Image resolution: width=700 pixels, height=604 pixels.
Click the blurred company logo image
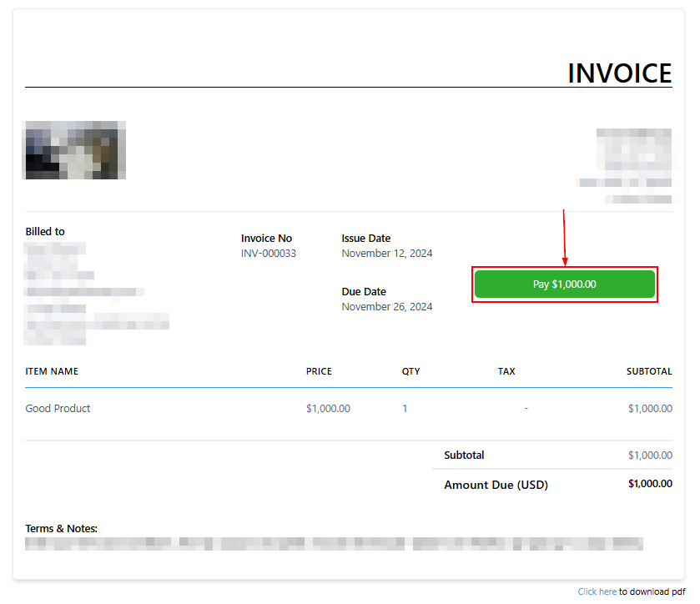click(x=74, y=150)
